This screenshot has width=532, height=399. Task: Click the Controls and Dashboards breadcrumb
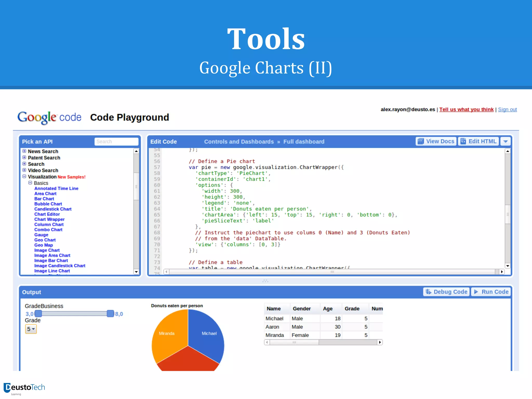[x=239, y=142]
